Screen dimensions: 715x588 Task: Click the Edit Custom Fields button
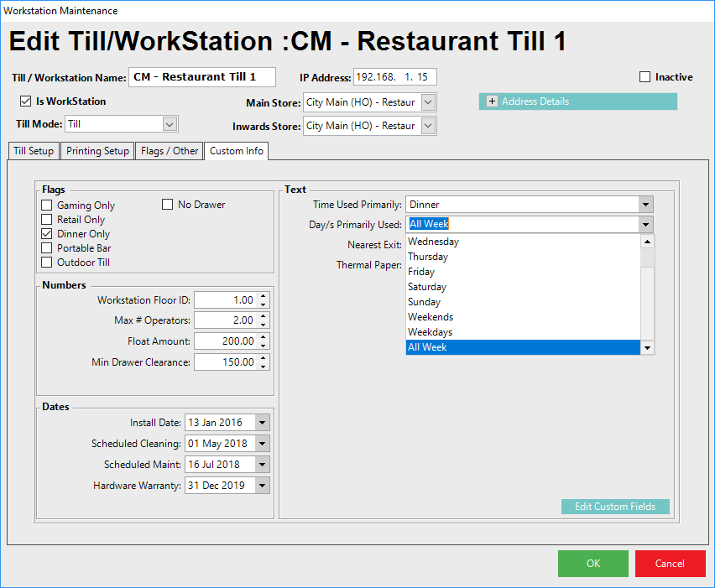point(614,507)
